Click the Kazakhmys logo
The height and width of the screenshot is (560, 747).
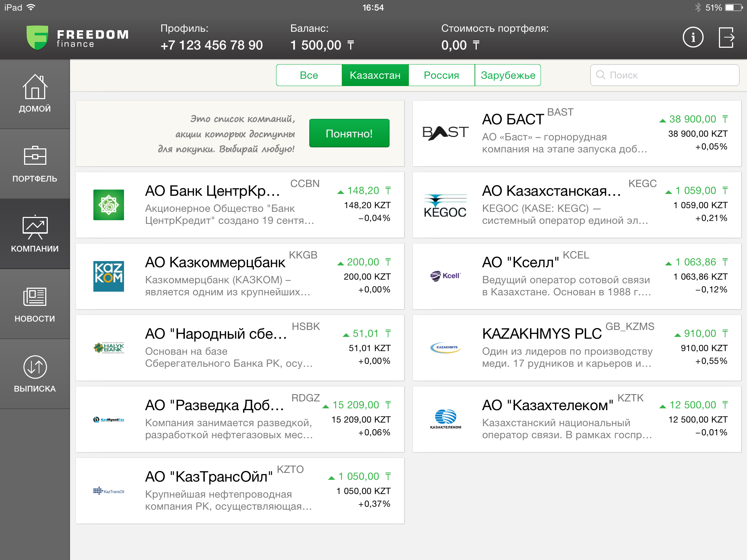click(446, 347)
